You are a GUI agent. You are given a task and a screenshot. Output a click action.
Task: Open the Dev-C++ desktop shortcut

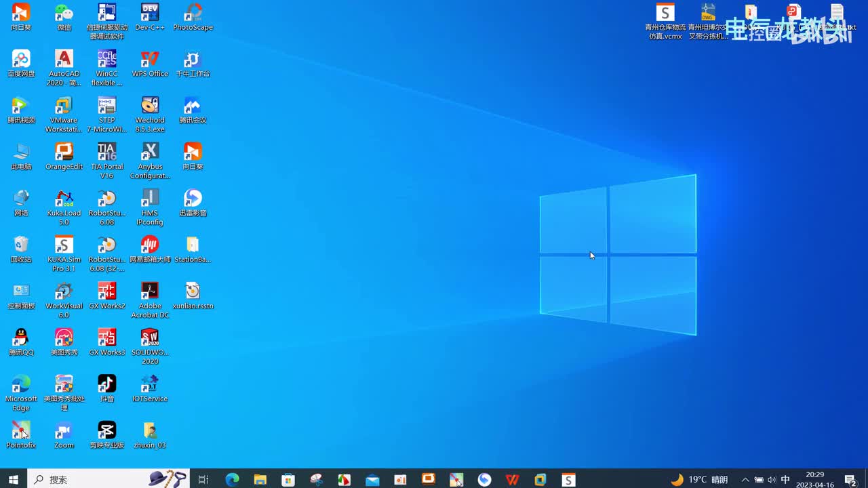click(150, 18)
